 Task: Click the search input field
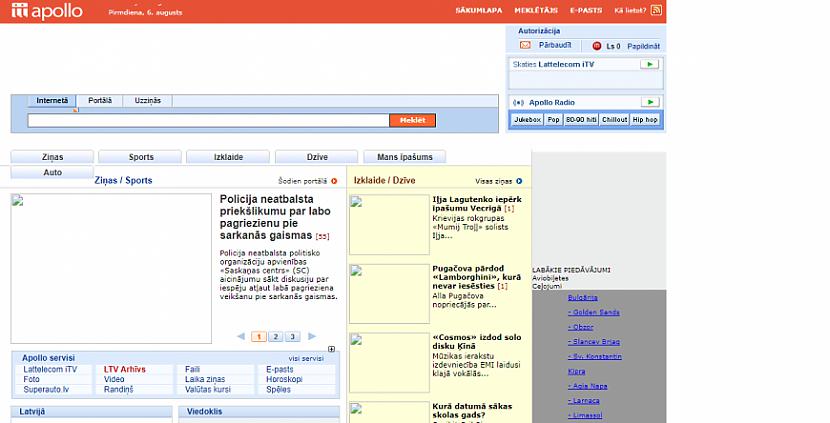click(209, 120)
